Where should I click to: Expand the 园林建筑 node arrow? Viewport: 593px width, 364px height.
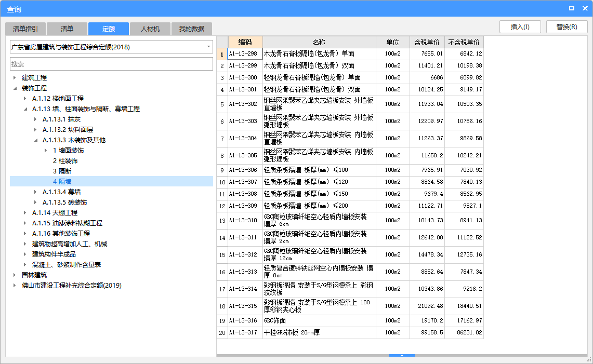(15, 275)
